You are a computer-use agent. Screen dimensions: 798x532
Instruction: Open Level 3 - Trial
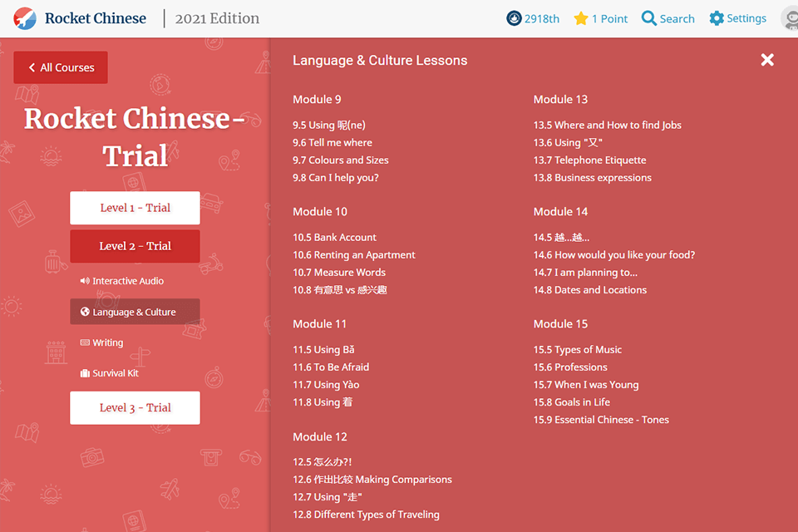click(135, 407)
